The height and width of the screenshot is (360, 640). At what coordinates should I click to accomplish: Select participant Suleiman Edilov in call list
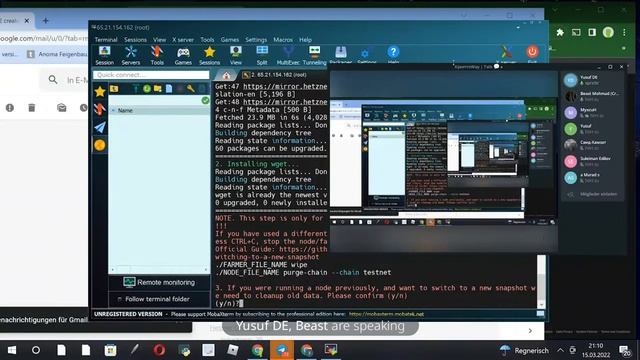591,161
